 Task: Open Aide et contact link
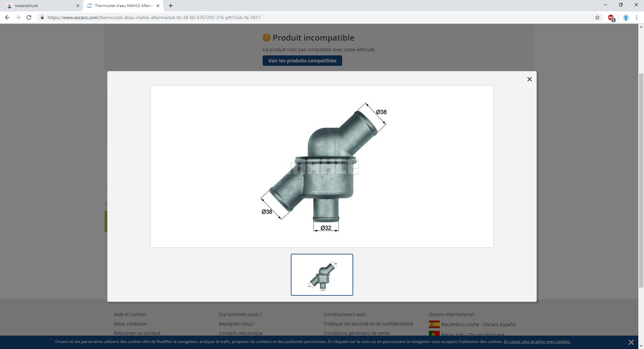[x=130, y=314]
